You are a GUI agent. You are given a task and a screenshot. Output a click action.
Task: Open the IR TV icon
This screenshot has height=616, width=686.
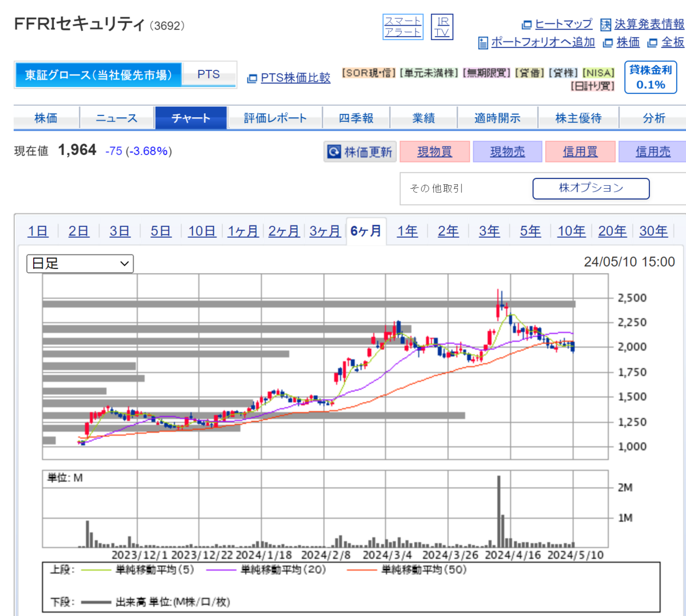point(442,27)
